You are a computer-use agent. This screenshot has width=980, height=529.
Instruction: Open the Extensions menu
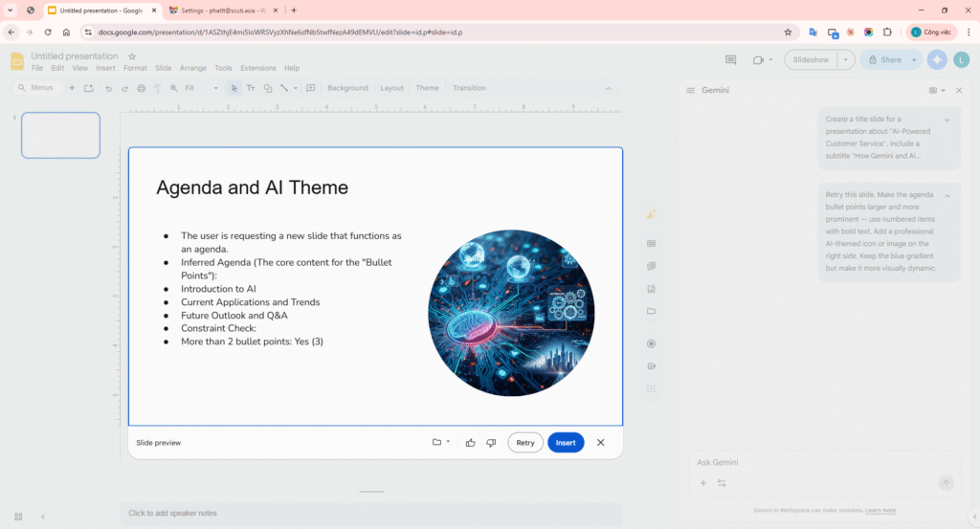tap(258, 68)
